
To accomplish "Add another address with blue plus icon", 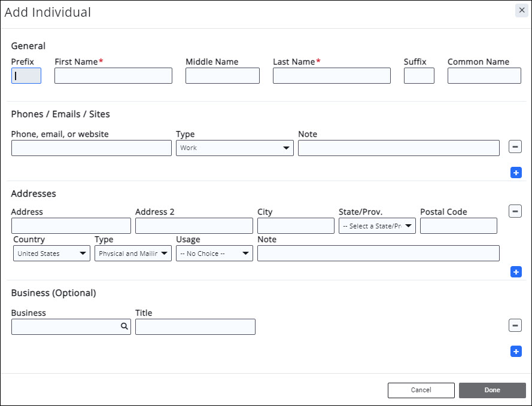I will click(515, 272).
